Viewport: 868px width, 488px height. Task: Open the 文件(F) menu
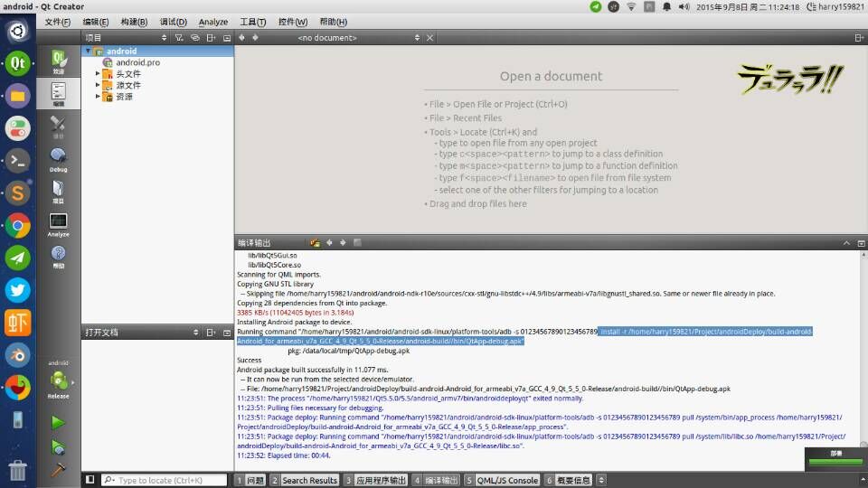point(58,22)
